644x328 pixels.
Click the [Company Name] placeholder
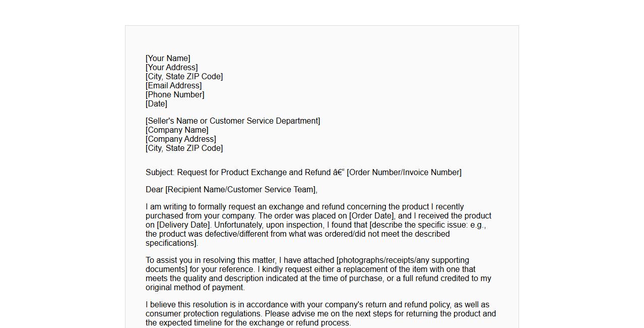tap(177, 130)
